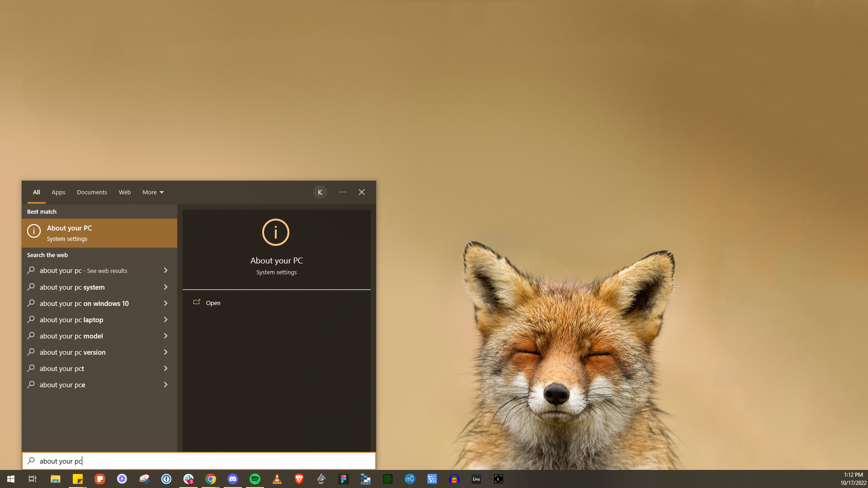The image size is (868, 488).
Task: Open Brave browser from the taskbar
Action: click(x=299, y=479)
